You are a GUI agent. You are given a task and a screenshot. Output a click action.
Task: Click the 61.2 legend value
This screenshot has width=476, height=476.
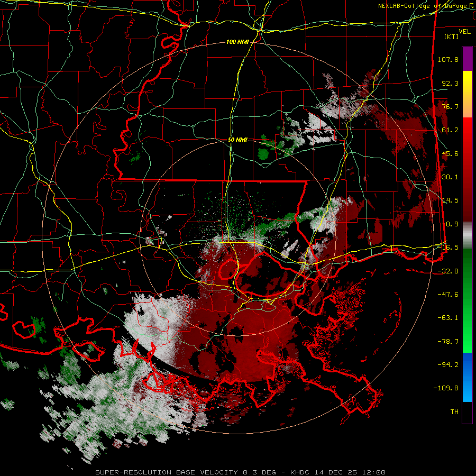pos(450,130)
